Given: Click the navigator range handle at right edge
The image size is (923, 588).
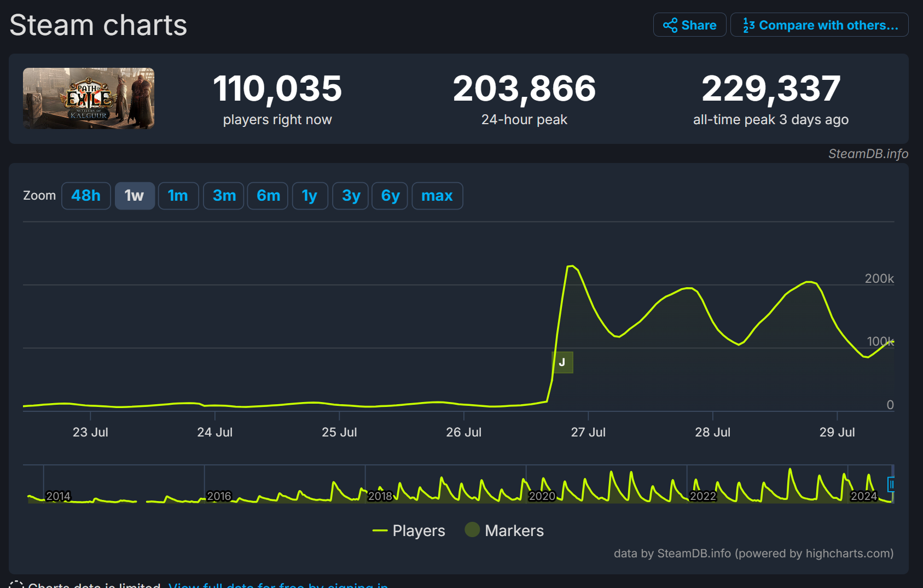Looking at the screenshot, I should pos(891,484).
